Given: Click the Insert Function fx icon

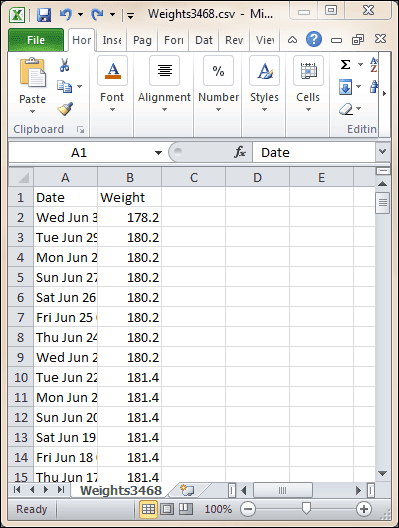Looking at the screenshot, I should (240, 152).
